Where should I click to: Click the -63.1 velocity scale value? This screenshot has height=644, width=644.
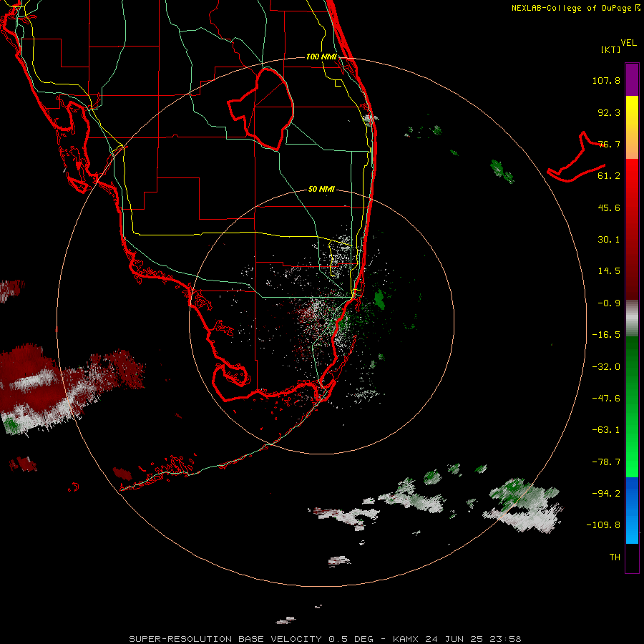[x=606, y=430]
